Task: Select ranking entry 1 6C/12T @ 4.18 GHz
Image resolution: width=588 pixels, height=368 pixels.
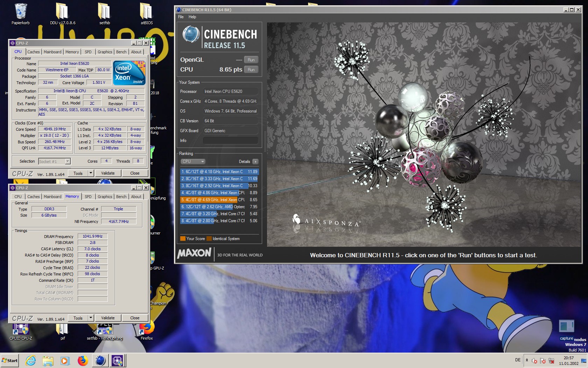Action: click(x=219, y=172)
